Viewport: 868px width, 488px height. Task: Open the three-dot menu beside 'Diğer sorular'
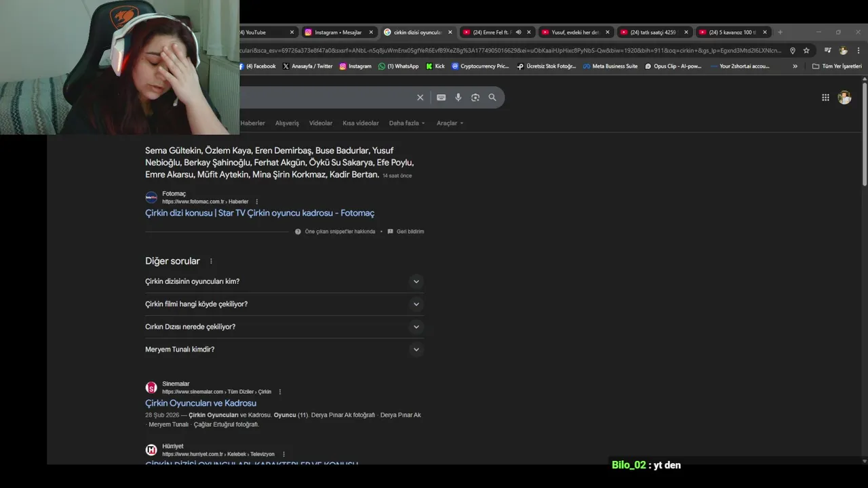coord(211,261)
